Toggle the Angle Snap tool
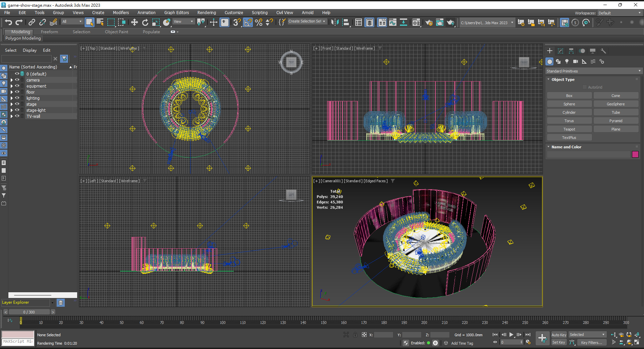The image size is (644, 349). coord(248,22)
